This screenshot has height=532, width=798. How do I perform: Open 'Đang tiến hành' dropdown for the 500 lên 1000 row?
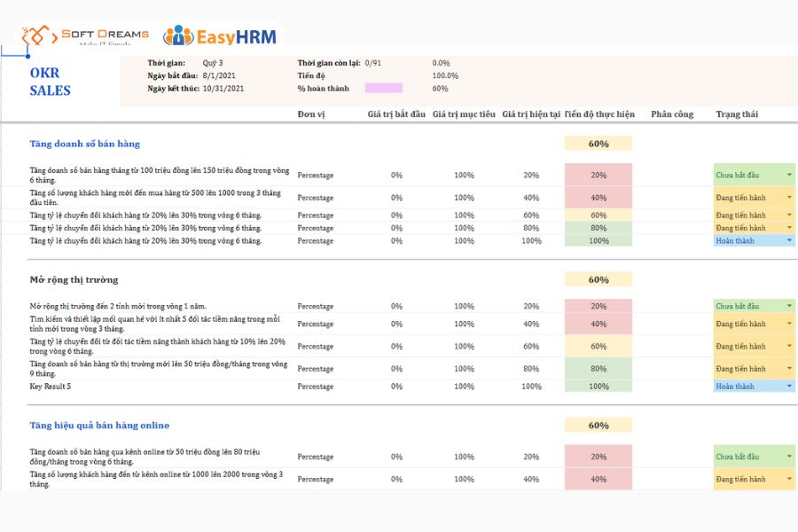(x=789, y=197)
